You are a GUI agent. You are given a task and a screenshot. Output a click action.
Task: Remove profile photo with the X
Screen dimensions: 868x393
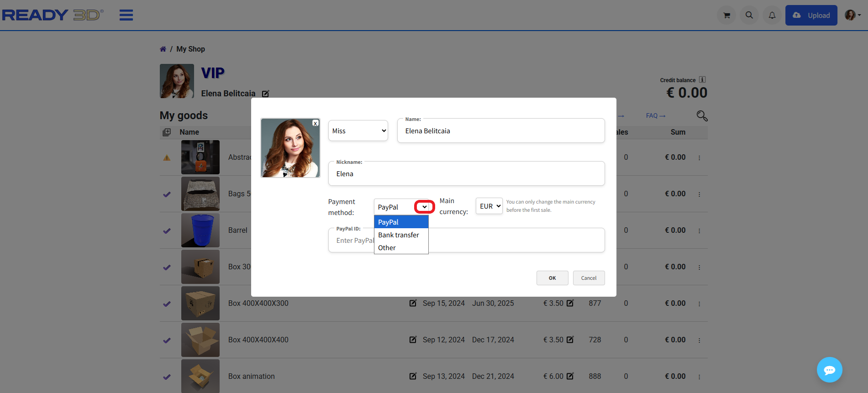point(315,123)
